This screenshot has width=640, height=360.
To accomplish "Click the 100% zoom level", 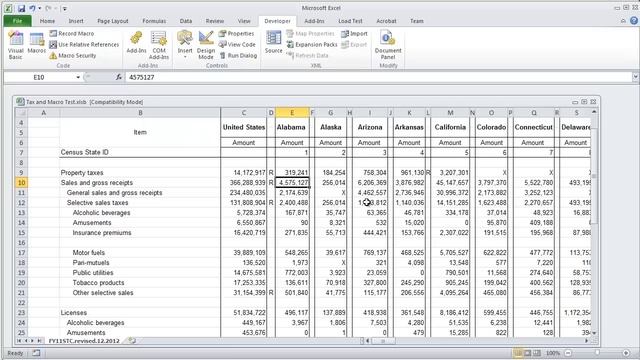I will (x=553, y=353).
